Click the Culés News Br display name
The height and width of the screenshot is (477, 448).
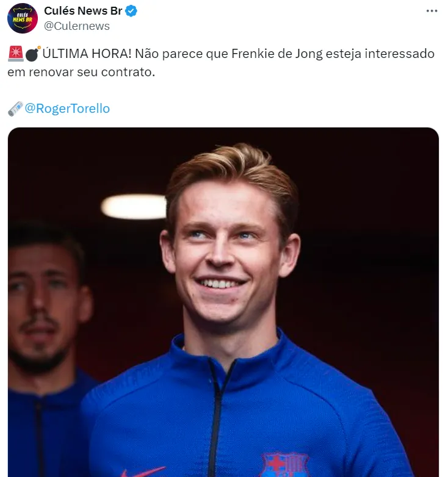click(x=83, y=11)
